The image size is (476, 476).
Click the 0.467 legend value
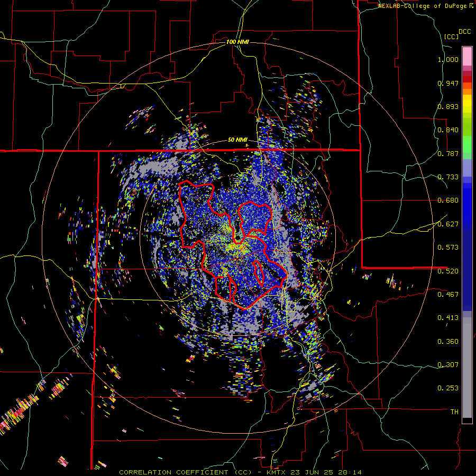click(448, 295)
